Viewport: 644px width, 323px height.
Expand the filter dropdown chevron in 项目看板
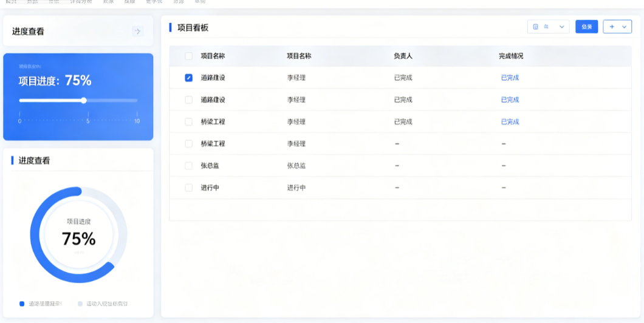(x=562, y=27)
